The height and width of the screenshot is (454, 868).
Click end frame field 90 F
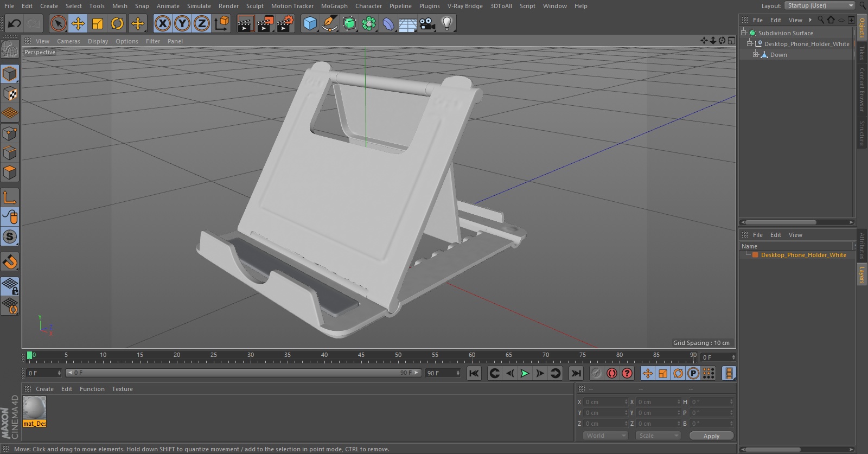click(x=443, y=373)
